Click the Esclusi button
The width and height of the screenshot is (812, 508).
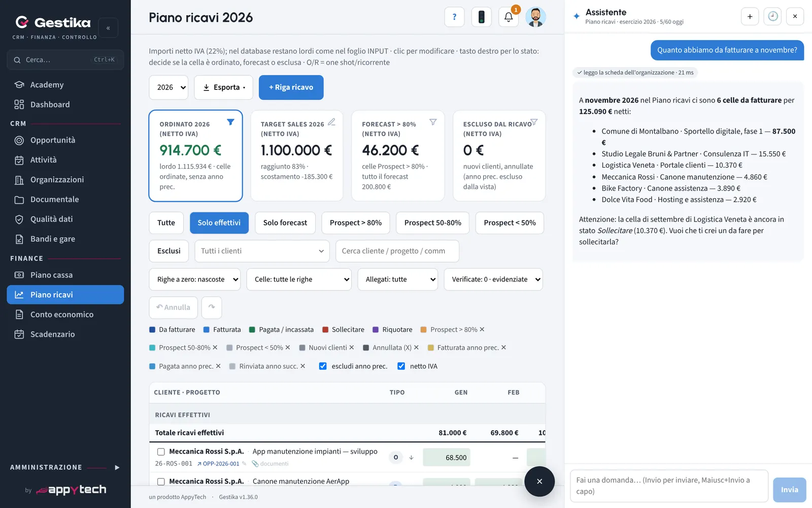pos(169,251)
